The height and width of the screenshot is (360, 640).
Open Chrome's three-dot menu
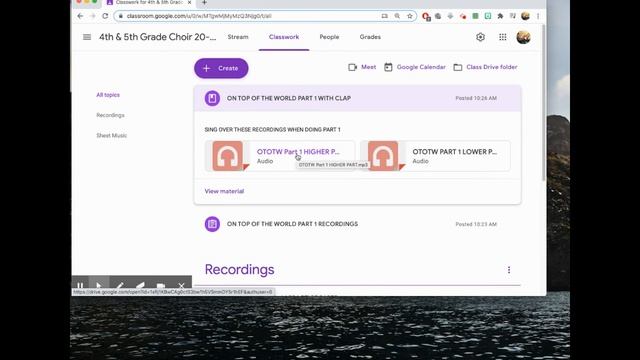[538, 16]
